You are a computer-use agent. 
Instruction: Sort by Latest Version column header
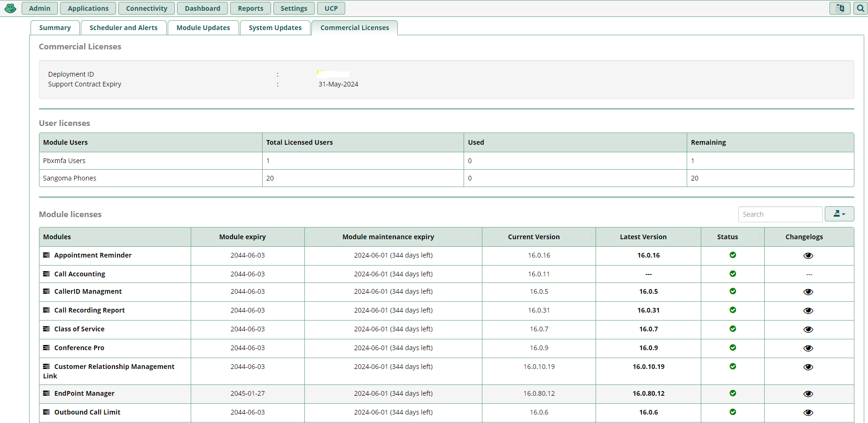click(x=648, y=237)
